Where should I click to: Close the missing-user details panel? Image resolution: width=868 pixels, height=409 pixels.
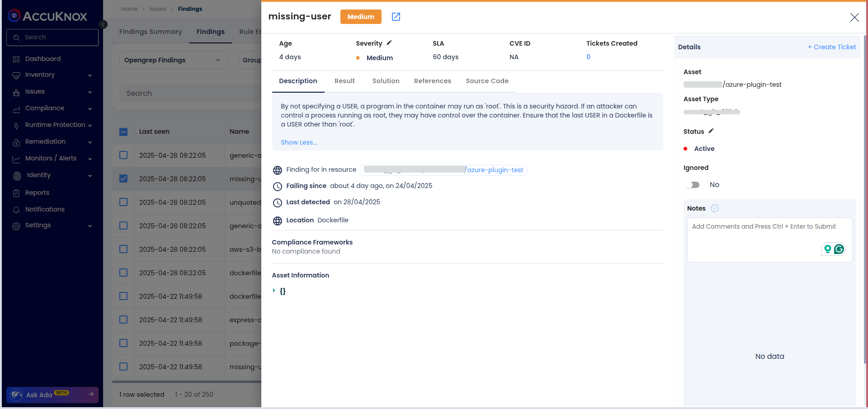(854, 17)
